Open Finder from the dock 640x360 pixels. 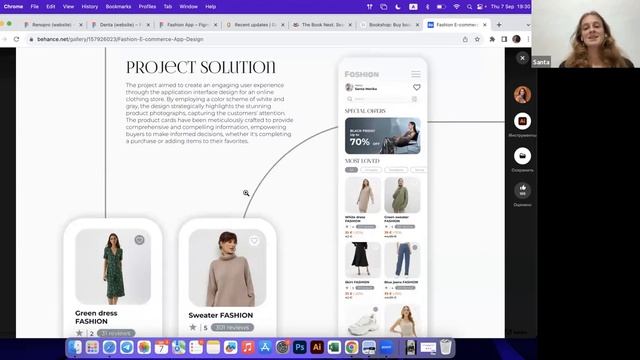[75, 347]
